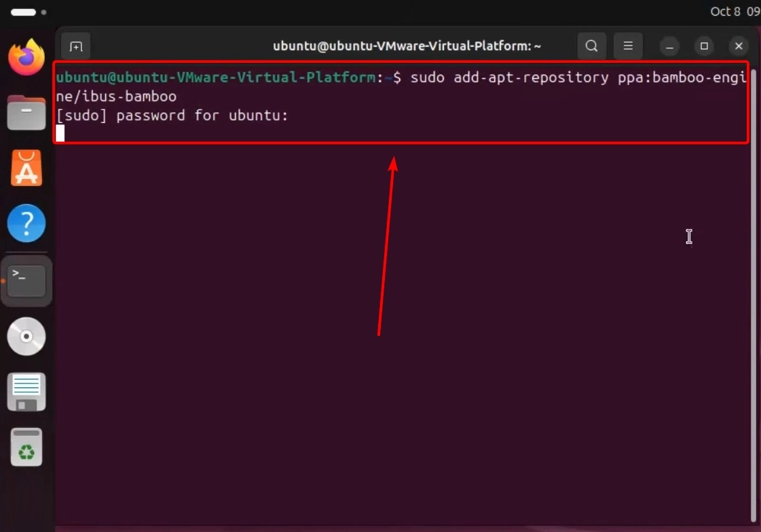This screenshot has height=532, width=761.
Task: Click the green ubuntu@ubuntu-VMware prompt text
Action: (x=215, y=77)
